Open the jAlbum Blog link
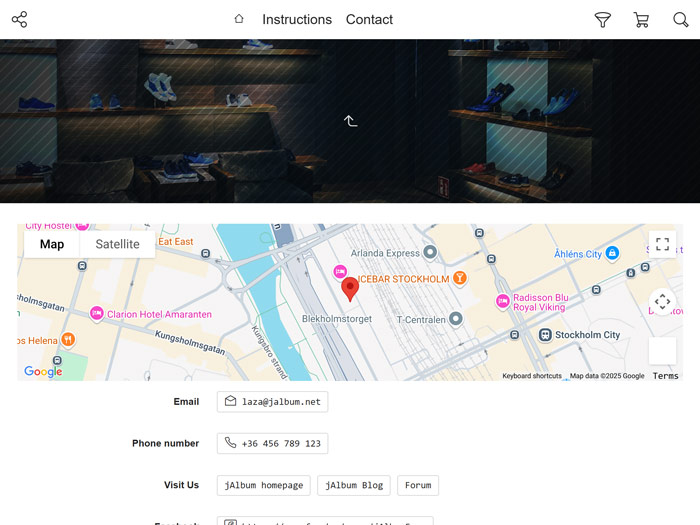Viewport: 700px width, 525px height. pos(354,485)
